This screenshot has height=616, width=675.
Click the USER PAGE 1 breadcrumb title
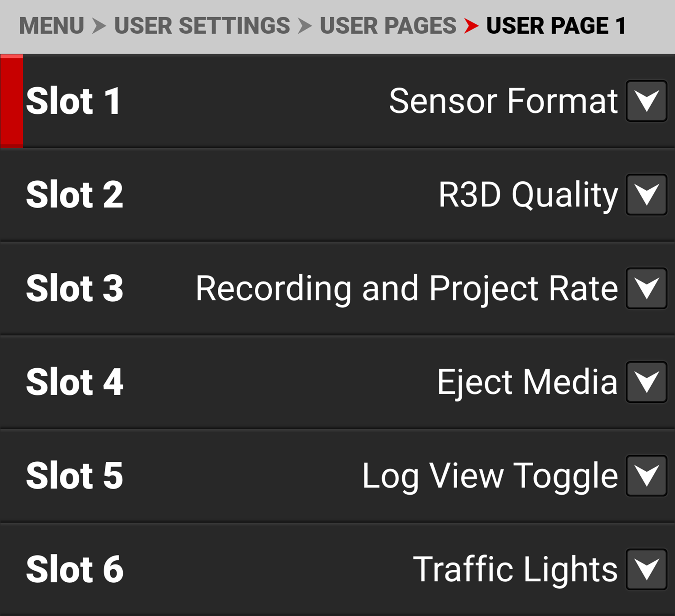[x=556, y=26]
